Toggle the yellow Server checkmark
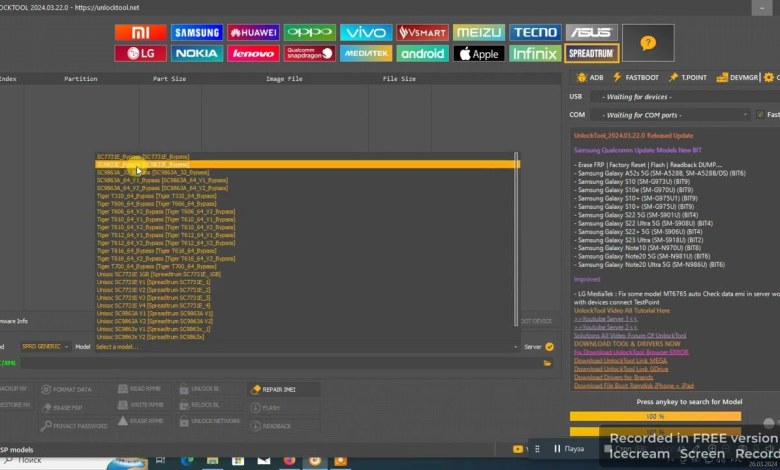Screen dimensions: 780x470 click(548, 347)
